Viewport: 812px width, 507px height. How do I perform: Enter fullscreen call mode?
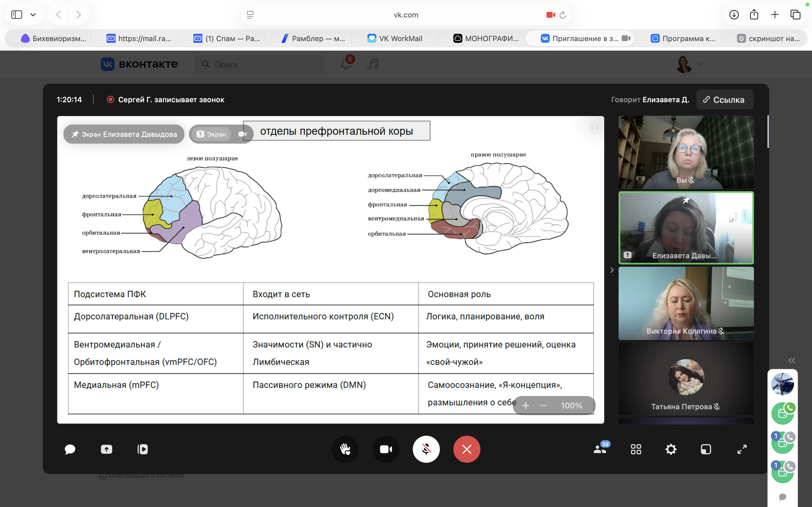pyautogui.click(x=742, y=449)
